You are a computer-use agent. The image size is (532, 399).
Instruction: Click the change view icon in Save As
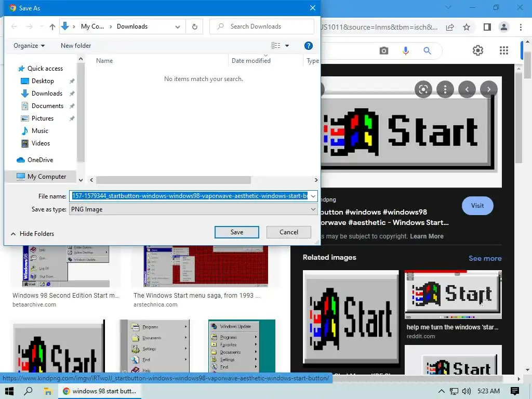276,46
